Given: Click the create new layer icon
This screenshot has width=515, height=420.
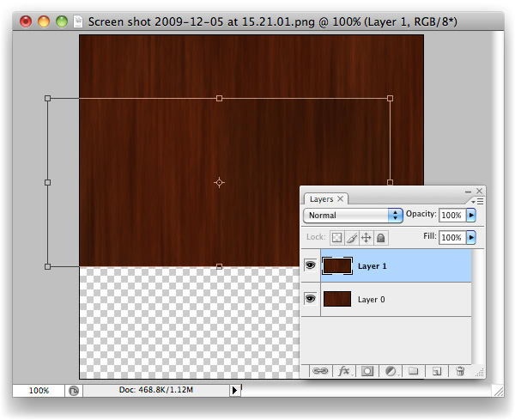Looking at the screenshot, I should tap(436, 371).
